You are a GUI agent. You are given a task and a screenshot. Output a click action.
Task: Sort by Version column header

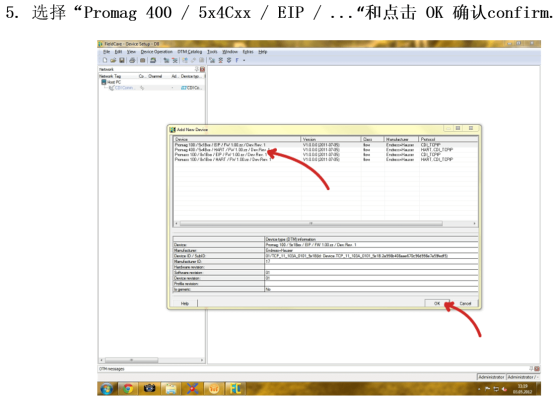coord(331,139)
